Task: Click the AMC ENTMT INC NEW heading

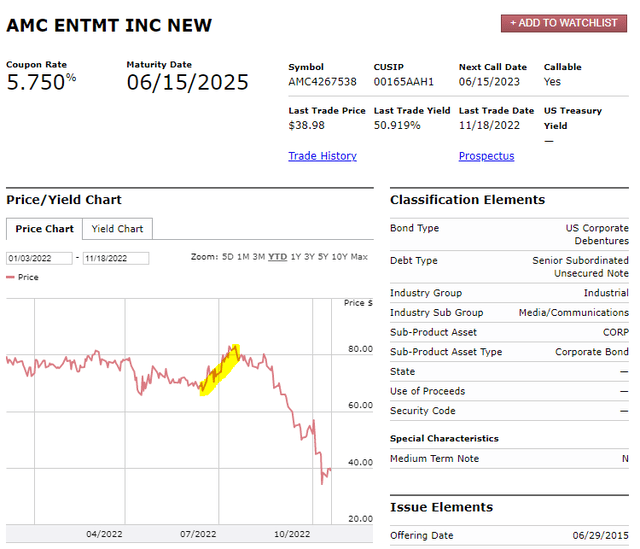Action: (109, 25)
